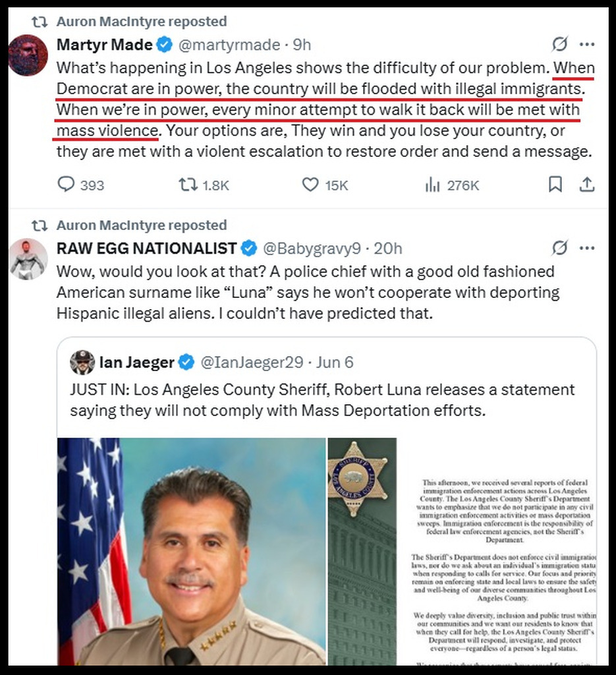Open the @Babygravy9 handle link
616x675 pixels.
[312, 249]
